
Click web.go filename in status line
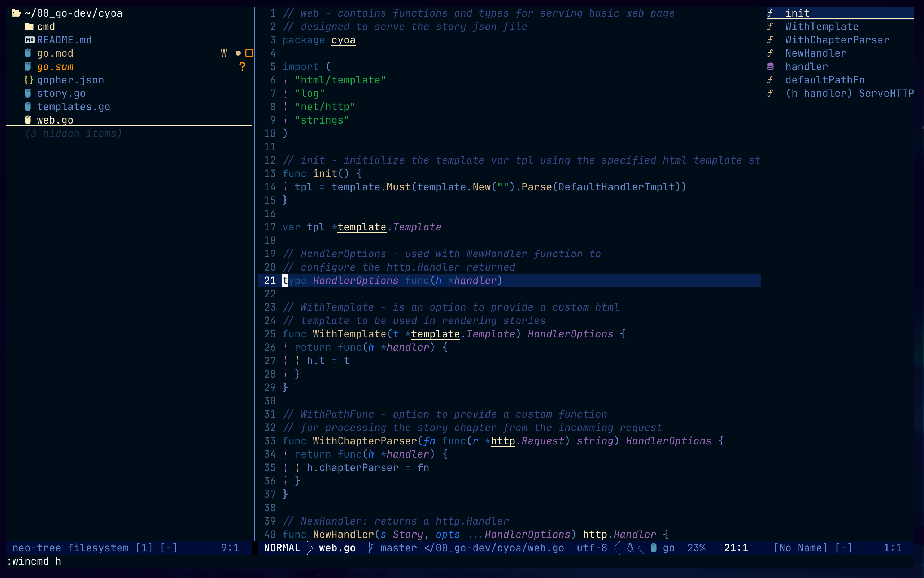(337, 548)
